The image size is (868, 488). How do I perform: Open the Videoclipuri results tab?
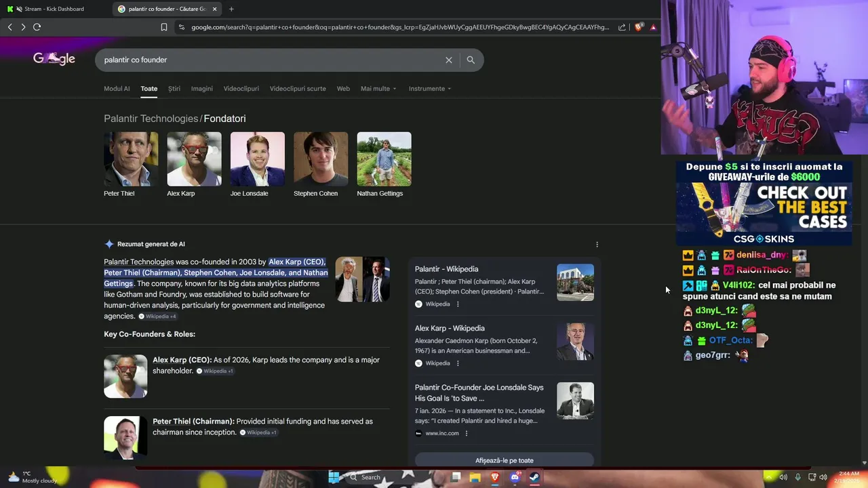point(241,89)
